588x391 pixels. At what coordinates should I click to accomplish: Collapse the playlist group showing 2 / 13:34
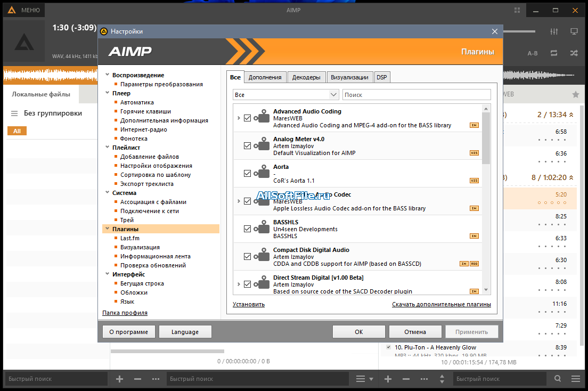(571, 115)
